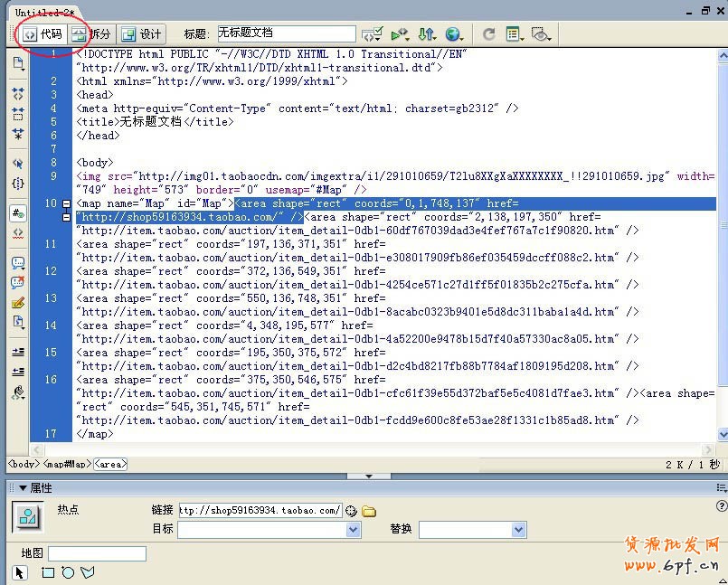
Task: Click the 地图 map name input field
Action: (97, 553)
